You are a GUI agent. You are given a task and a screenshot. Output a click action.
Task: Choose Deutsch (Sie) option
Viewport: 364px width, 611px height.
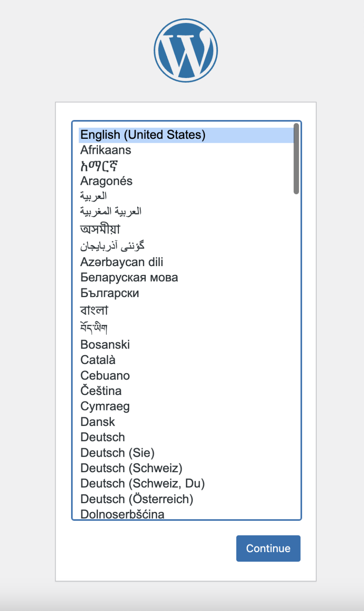click(117, 453)
